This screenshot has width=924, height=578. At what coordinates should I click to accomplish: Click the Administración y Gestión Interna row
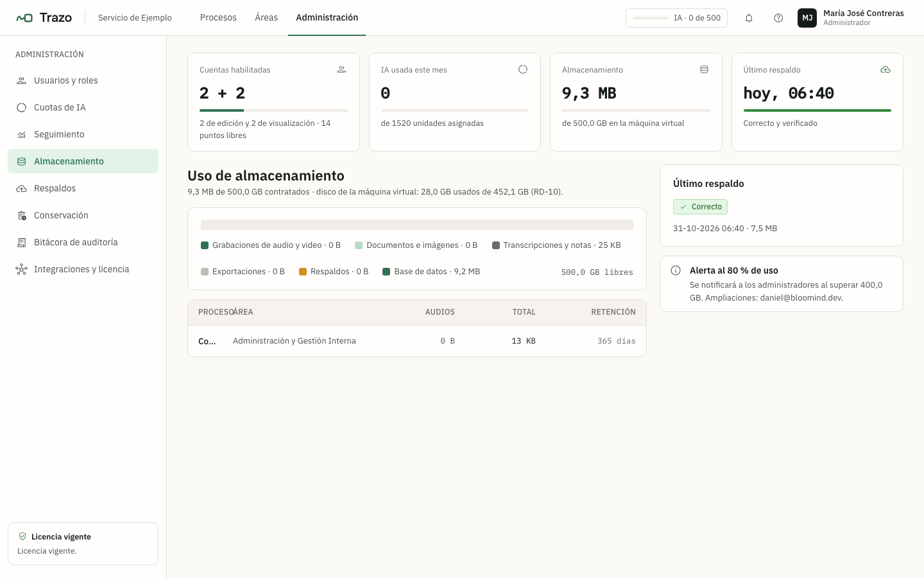[x=417, y=341]
